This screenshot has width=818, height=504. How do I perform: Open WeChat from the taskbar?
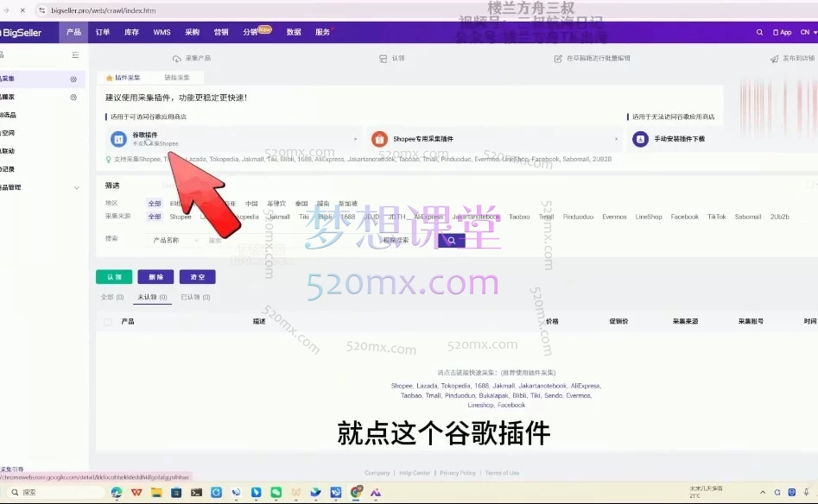pos(276,492)
